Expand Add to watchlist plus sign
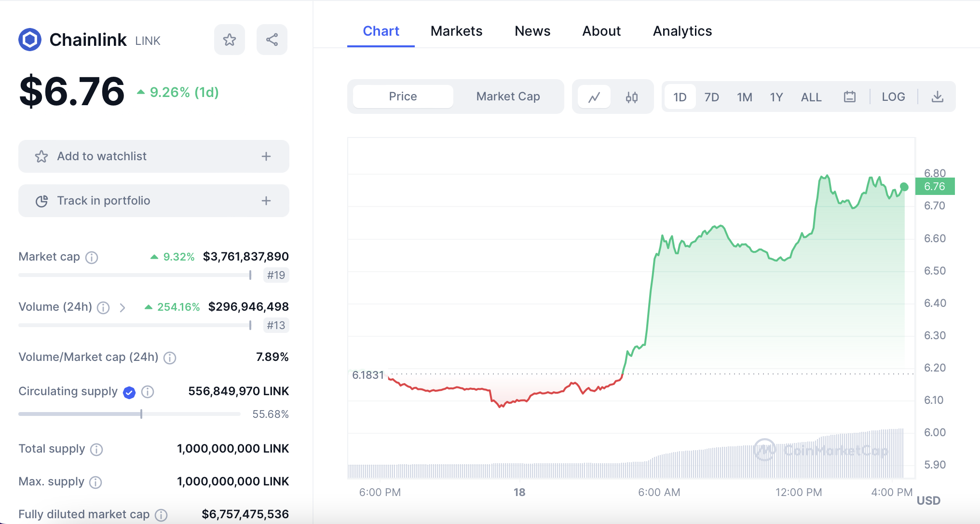The height and width of the screenshot is (524, 980). (266, 156)
